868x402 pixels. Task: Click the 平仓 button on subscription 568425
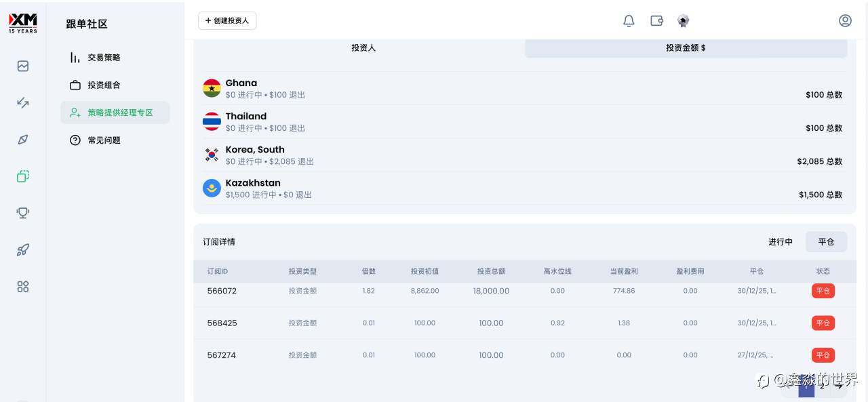[x=823, y=323]
